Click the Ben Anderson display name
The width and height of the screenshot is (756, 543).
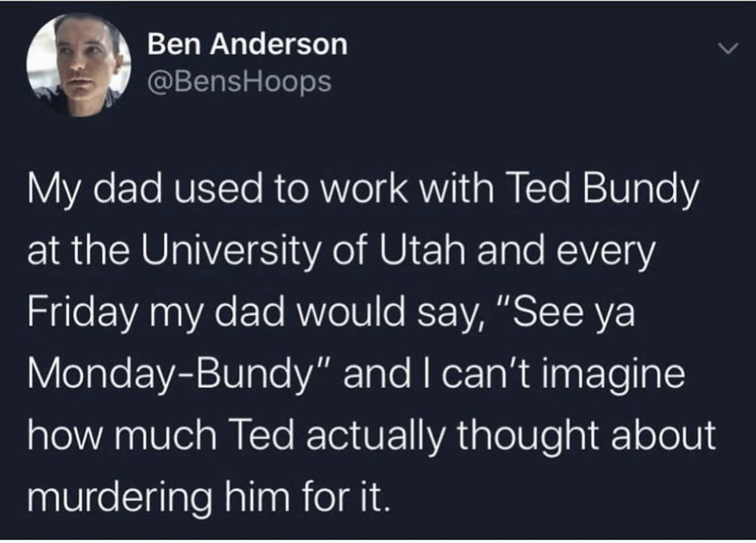(x=247, y=45)
